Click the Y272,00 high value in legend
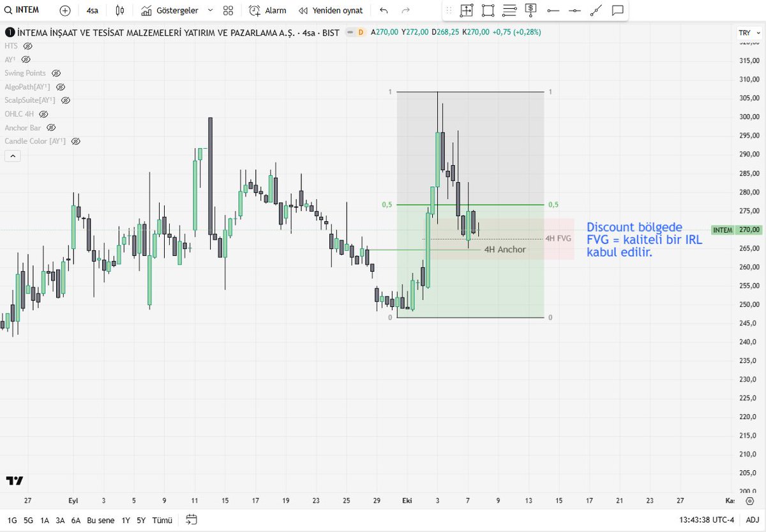The image size is (766, 532). pos(415,33)
